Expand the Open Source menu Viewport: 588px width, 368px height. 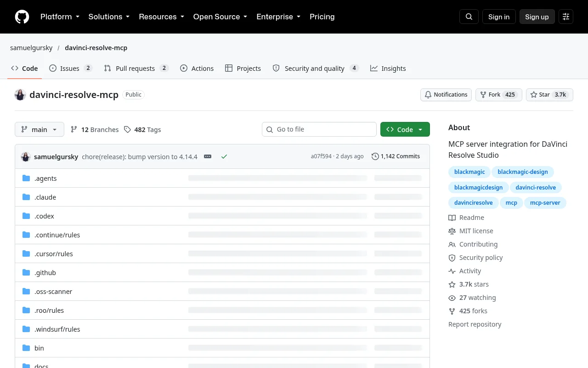220,17
